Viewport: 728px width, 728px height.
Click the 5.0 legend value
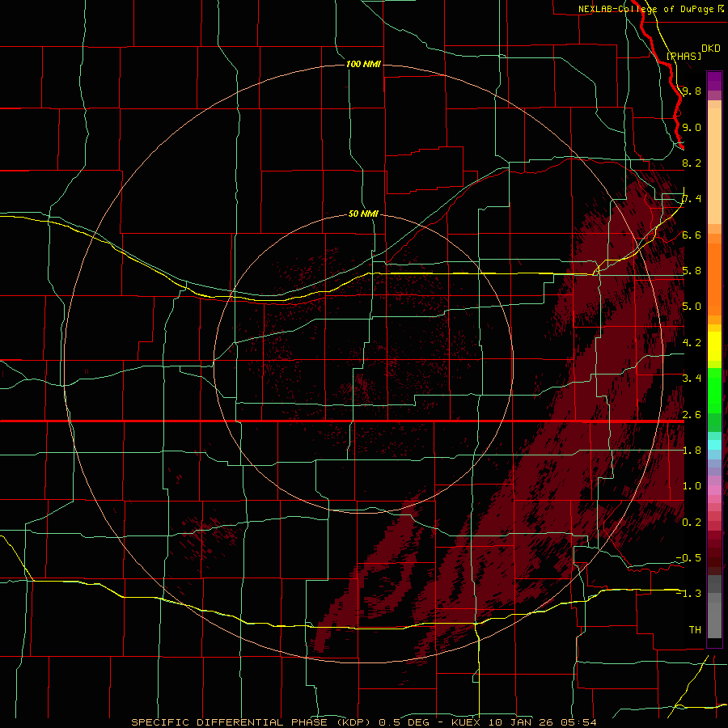point(692,307)
